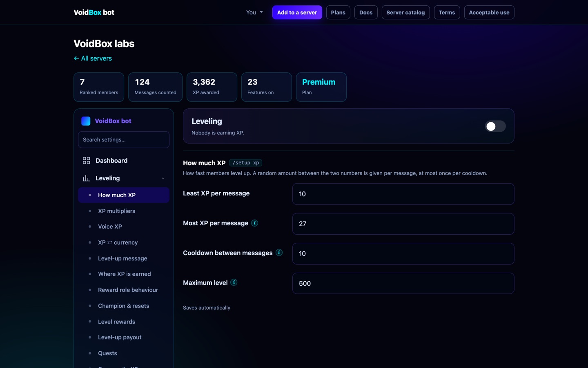Open the Dashboard sidebar item

[124, 161]
